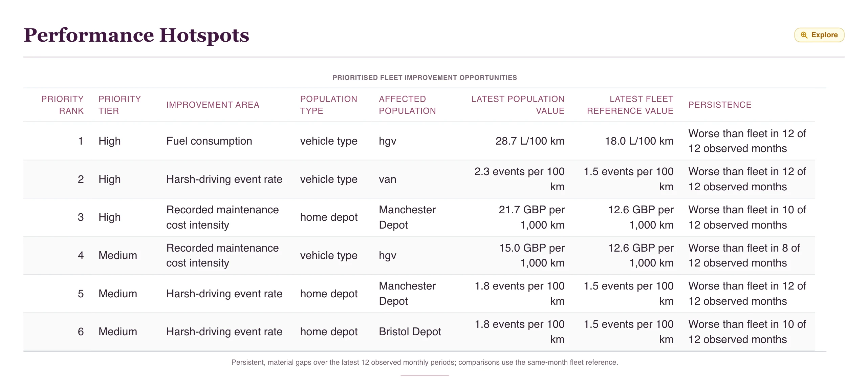Image resolution: width=868 pixels, height=384 pixels.
Task: Click the van affected population cell
Action: [387, 179]
